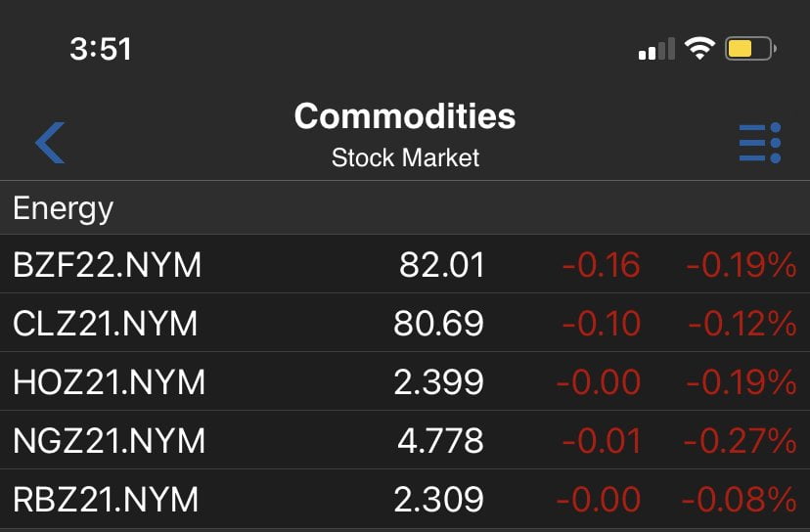This screenshot has height=532, width=810.
Task: Tap the -0.08% change for RBZ21
Action: [x=740, y=500]
